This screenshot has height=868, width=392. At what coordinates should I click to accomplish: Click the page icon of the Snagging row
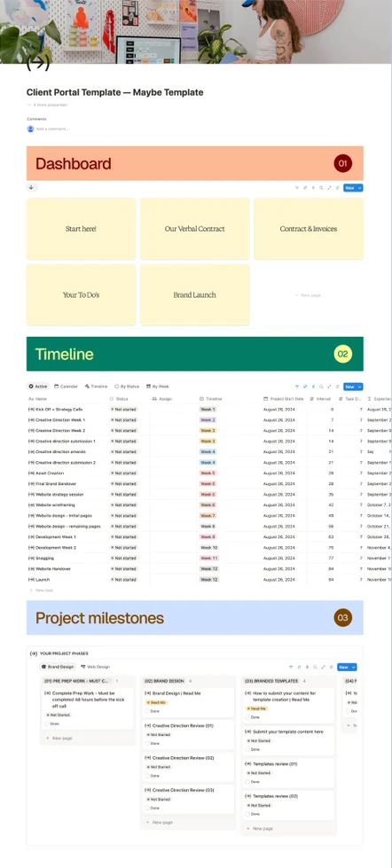tap(31, 558)
